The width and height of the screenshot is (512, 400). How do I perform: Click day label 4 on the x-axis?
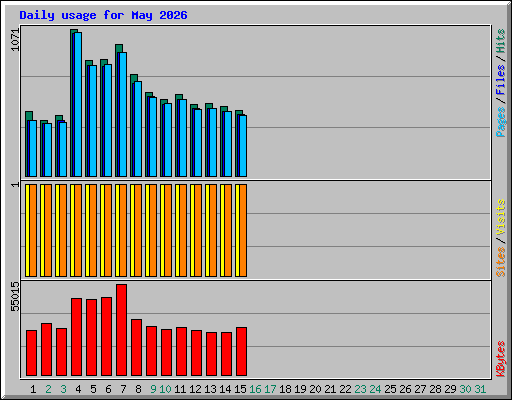click(x=78, y=389)
